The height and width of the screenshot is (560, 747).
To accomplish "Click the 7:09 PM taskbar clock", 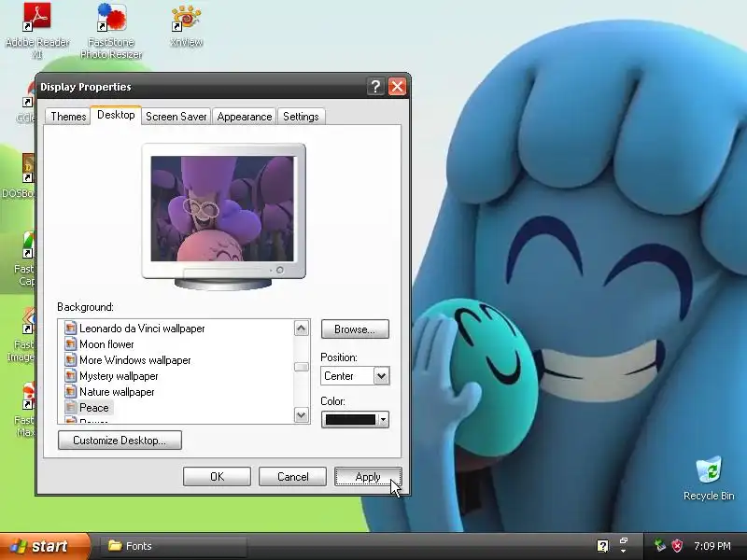I will click(x=712, y=546).
